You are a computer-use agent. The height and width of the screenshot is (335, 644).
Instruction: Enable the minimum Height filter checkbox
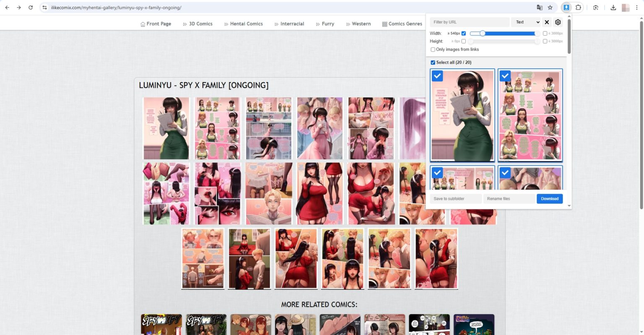(x=464, y=41)
